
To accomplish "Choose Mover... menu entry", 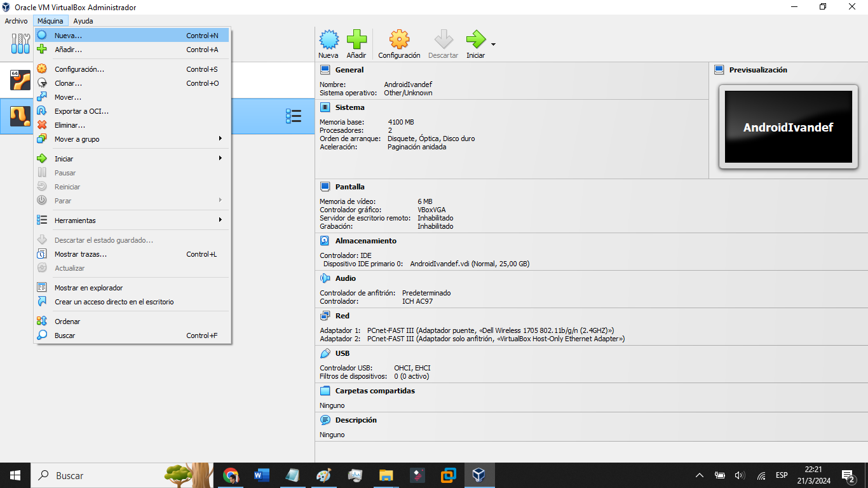I will tap(132, 97).
